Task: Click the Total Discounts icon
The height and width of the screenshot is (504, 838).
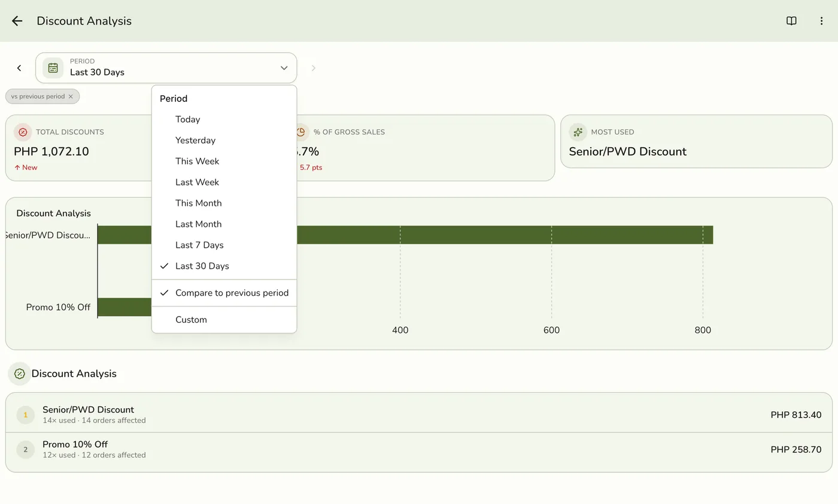Action: [23, 132]
